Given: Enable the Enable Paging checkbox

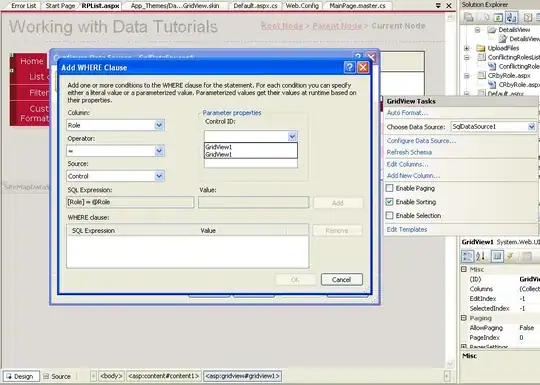Looking at the screenshot, I should coord(390,188).
